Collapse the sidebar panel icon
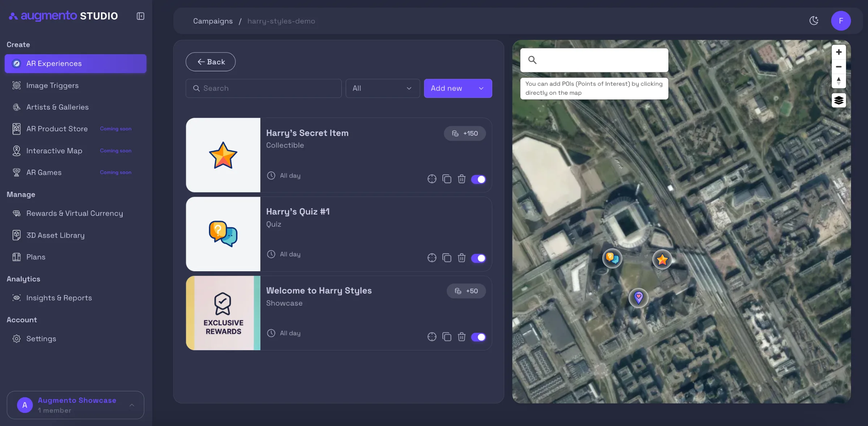 point(140,16)
